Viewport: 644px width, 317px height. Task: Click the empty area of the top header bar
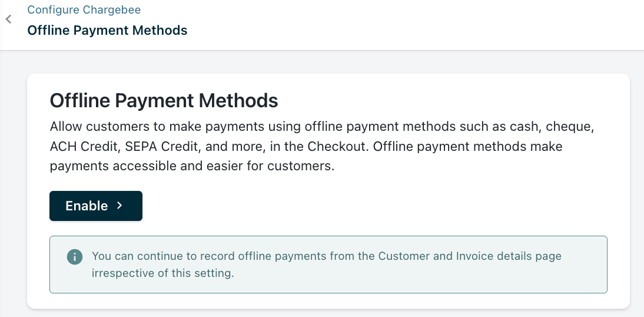tap(412, 25)
